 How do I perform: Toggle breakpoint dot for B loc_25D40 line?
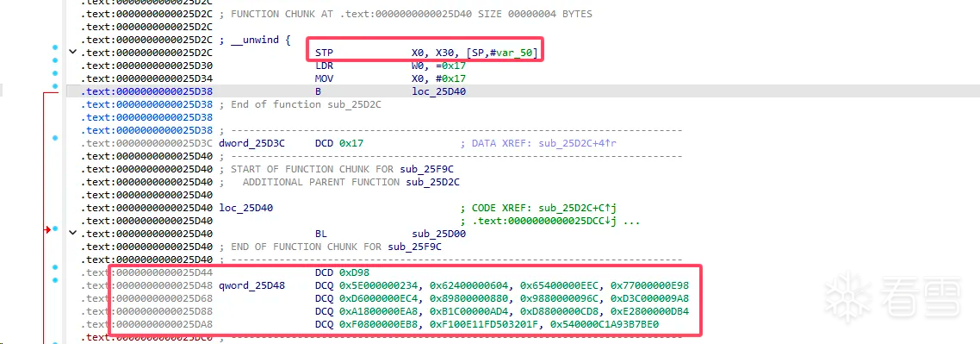(55, 85)
